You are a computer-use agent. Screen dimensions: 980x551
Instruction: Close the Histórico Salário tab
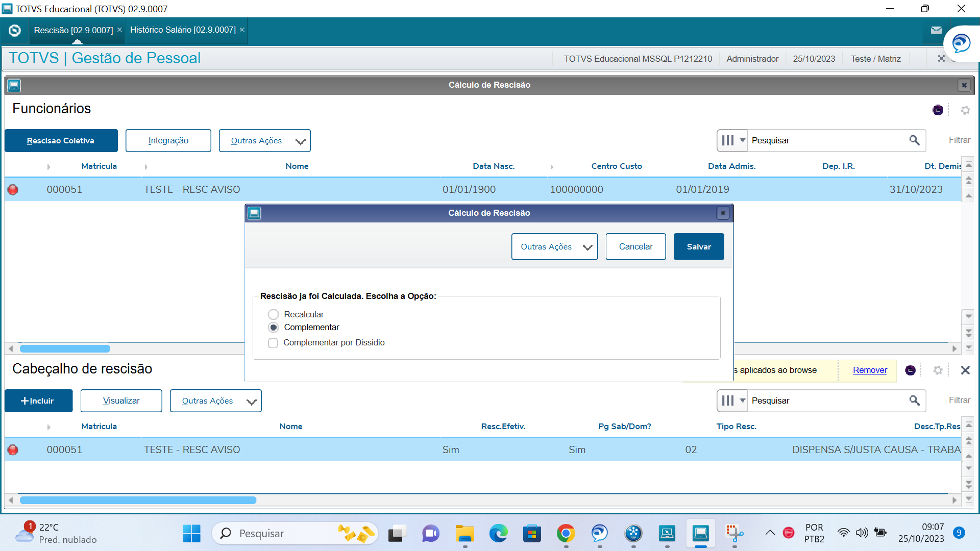(242, 30)
